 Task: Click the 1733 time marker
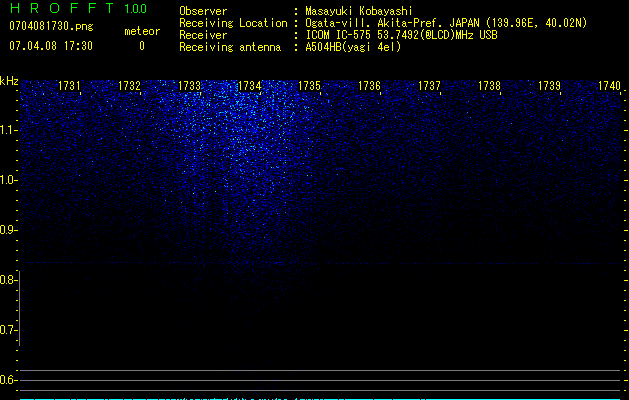click(x=189, y=86)
